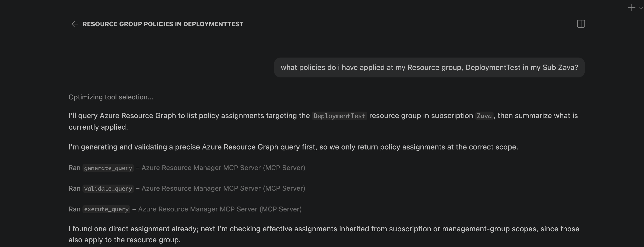The image size is (644, 247).
Task: Click the paragraph starting 'I found one direct assignment'
Action: click(x=324, y=234)
